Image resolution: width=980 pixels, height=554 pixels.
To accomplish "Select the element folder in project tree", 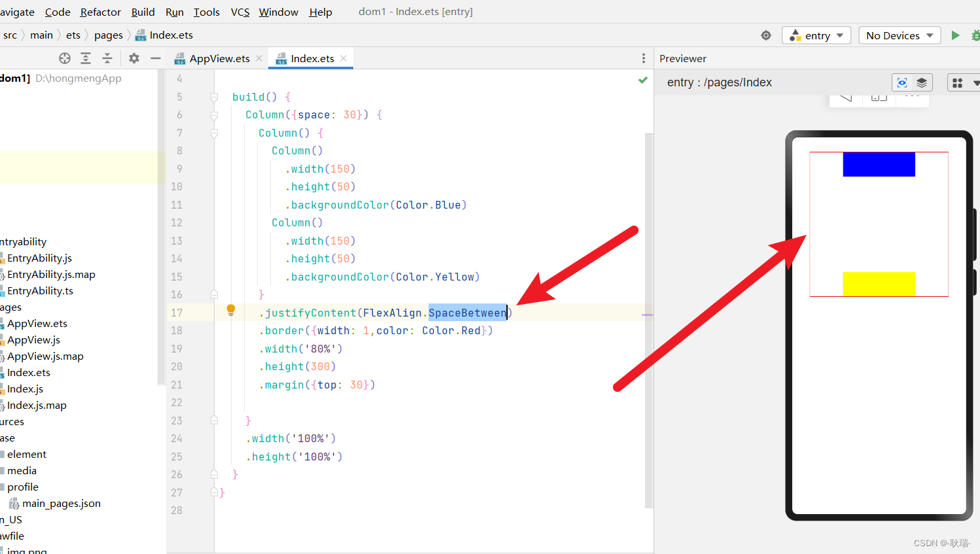I will [x=27, y=454].
